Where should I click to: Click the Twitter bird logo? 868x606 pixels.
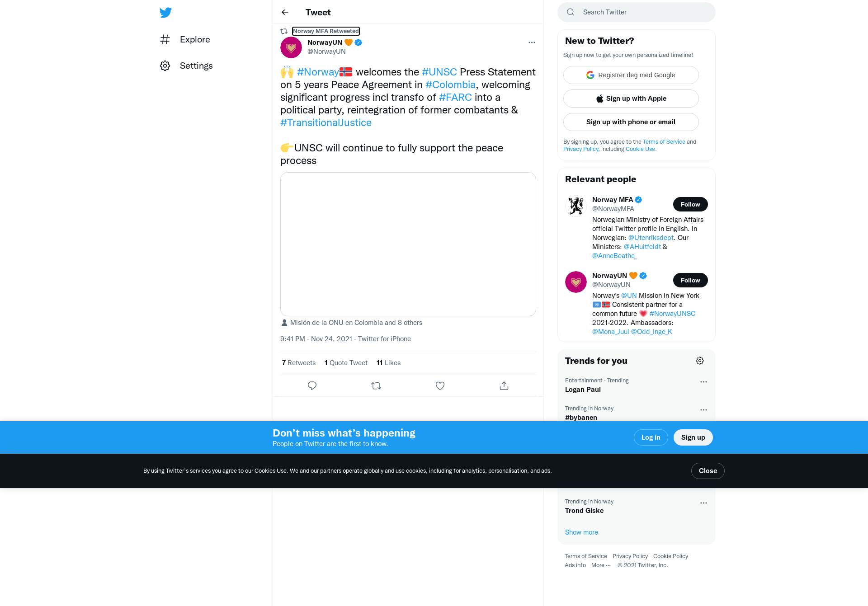pyautogui.click(x=165, y=13)
